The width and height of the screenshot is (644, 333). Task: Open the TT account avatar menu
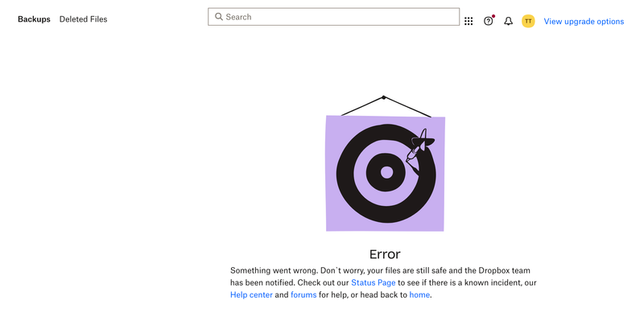tap(528, 21)
